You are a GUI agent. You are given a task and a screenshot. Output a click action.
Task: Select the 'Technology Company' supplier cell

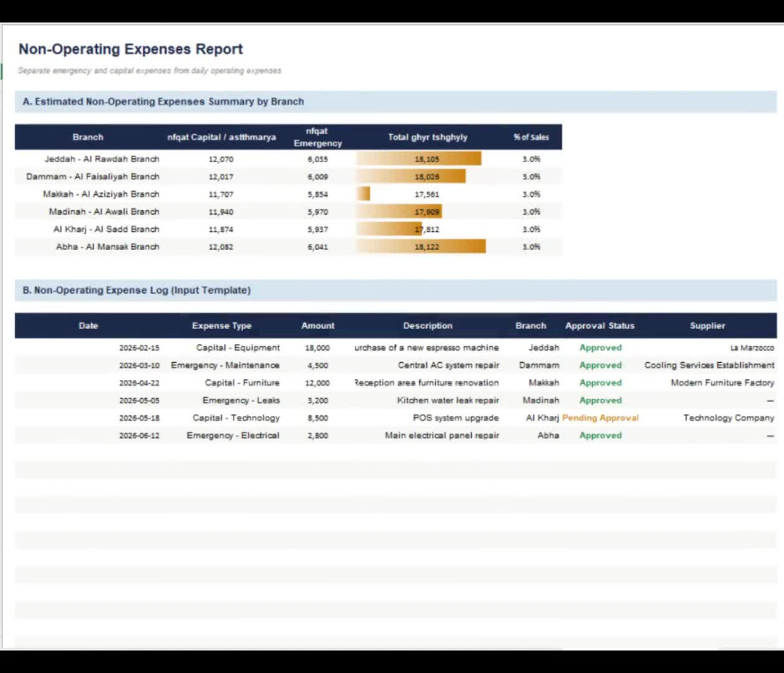[x=728, y=418]
